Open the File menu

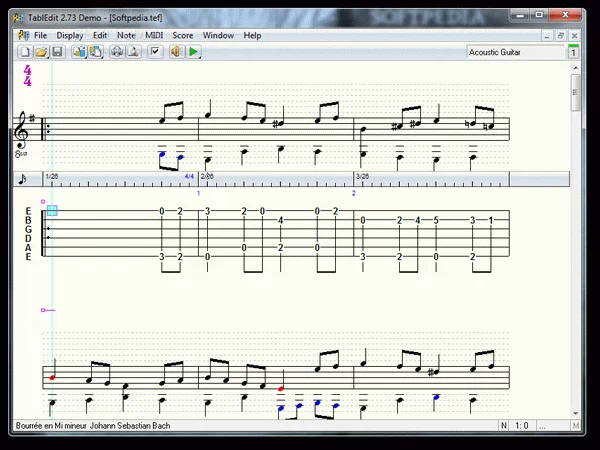[41, 36]
